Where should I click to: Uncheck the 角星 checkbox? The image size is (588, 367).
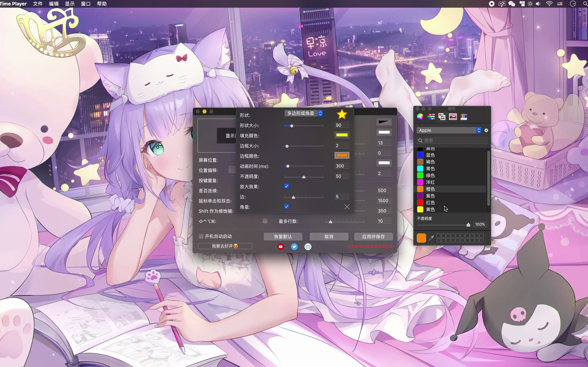click(x=287, y=207)
